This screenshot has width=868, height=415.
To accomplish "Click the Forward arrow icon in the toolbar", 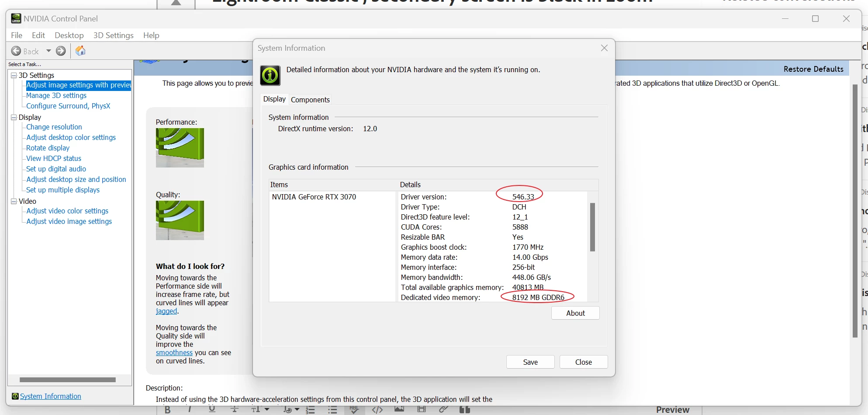I will click(61, 51).
